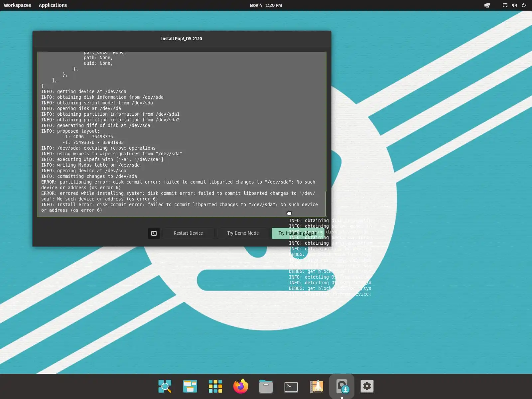The width and height of the screenshot is (532, 399).
Task: Click 'INFO: writing Msdos table on /dev/sda'
Action: click(x=90, y=165)
